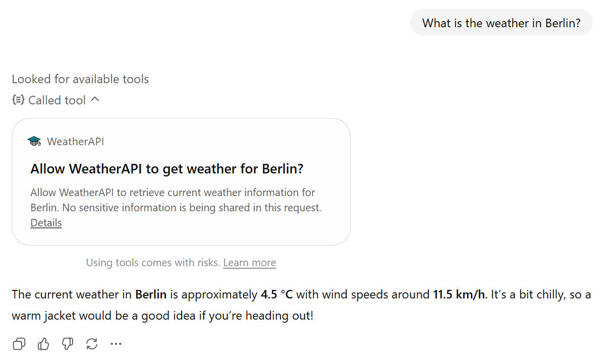This screenshot has height=364, width=614.
Task: Click the bold word Berlin in the response
Action: [151, 294]
